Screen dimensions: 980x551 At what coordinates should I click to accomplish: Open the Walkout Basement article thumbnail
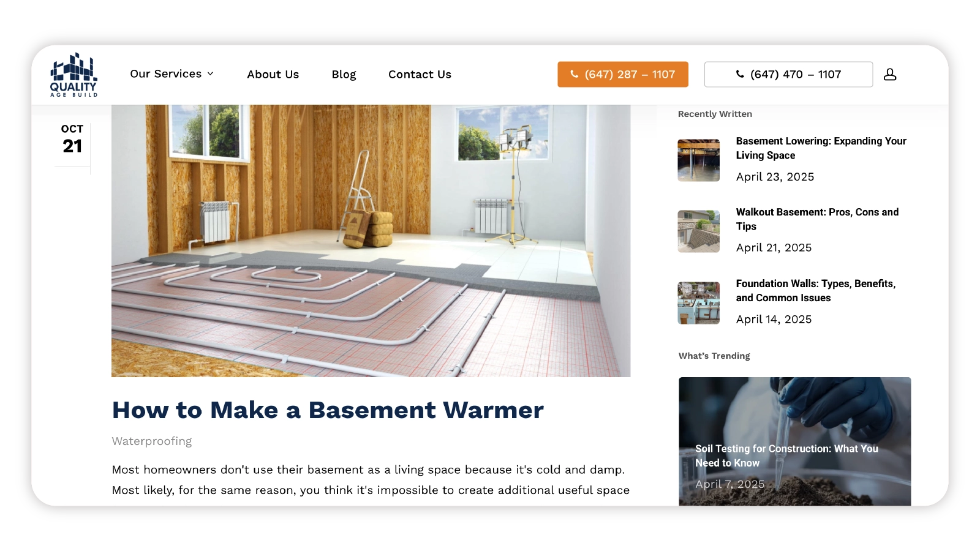coord(698,231)
